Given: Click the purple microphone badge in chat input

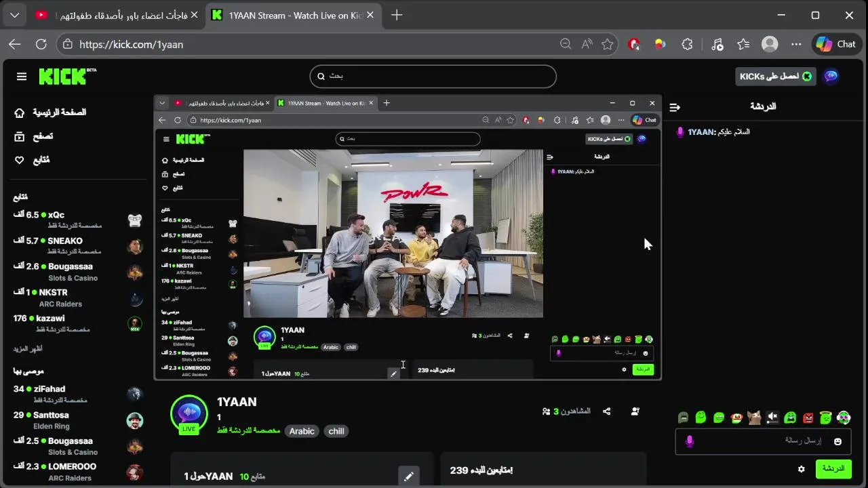Looking at the screenshot, I should click(x=690, y=441).
